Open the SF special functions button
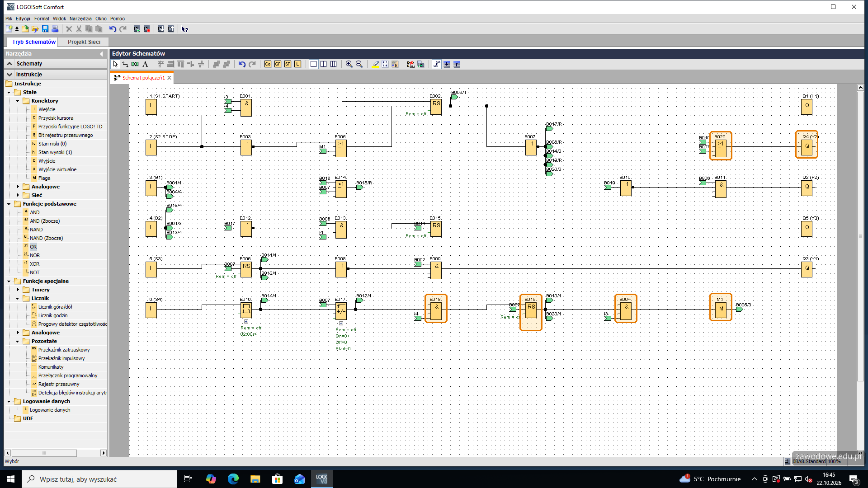 (x=288, y=64)
